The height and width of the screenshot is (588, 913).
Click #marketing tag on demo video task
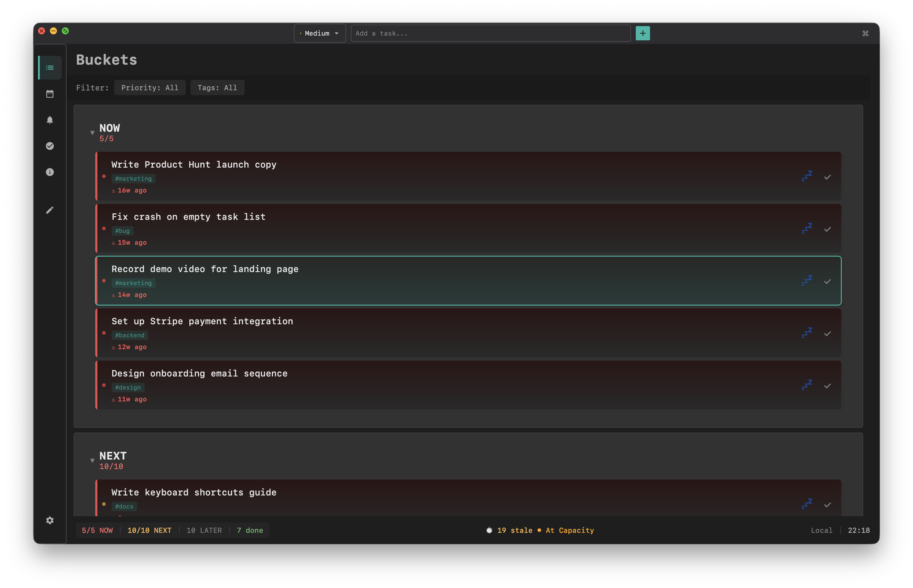point(133,283)
